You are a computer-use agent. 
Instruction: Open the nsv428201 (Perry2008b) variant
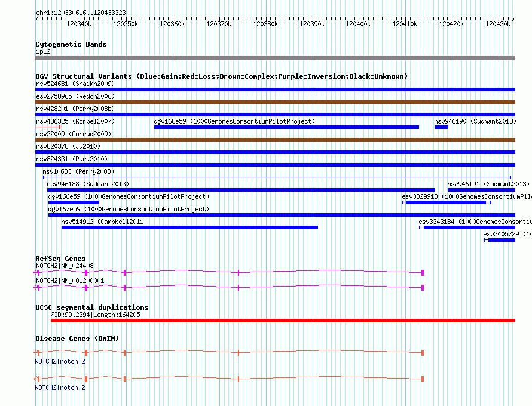tap(75, 109)
